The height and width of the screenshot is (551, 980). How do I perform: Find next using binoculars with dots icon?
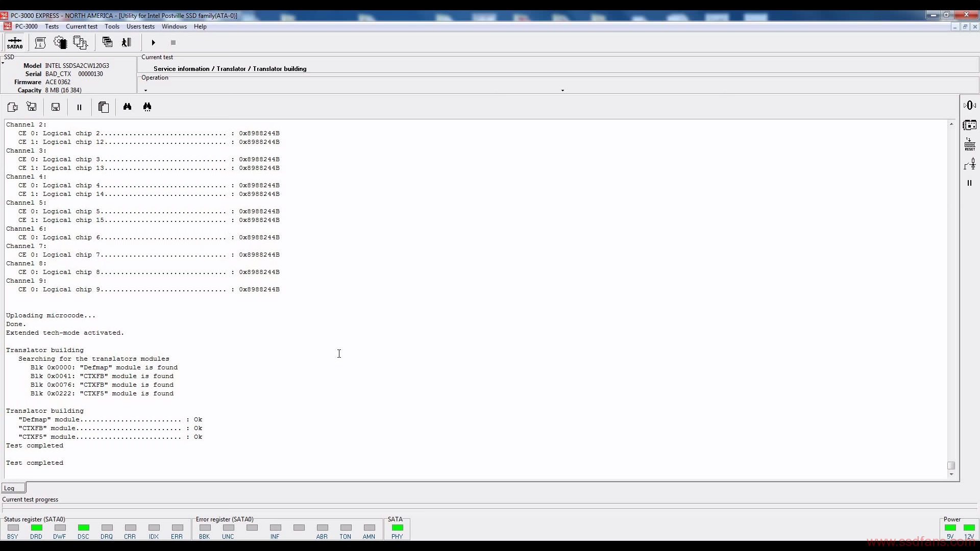[147, 107]
